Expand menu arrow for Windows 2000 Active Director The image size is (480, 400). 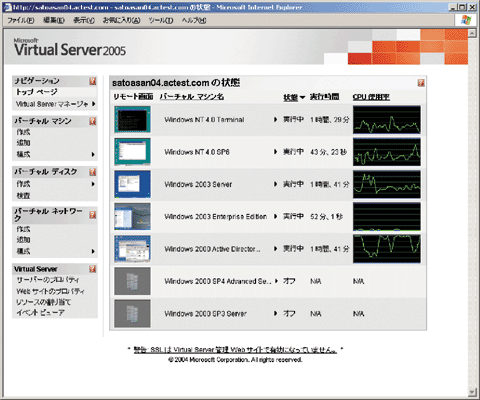tap(275, 249)
